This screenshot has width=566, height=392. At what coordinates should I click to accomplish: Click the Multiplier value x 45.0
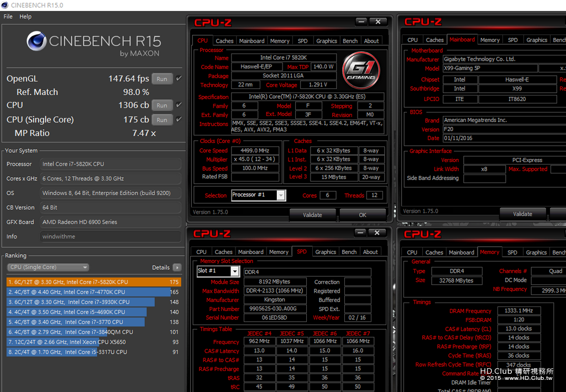click(x=255, y=159)
